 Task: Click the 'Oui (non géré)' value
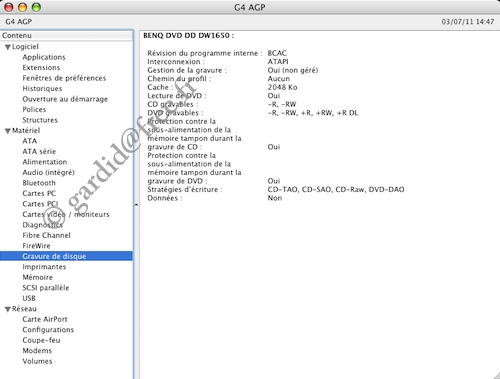point(293,70)
